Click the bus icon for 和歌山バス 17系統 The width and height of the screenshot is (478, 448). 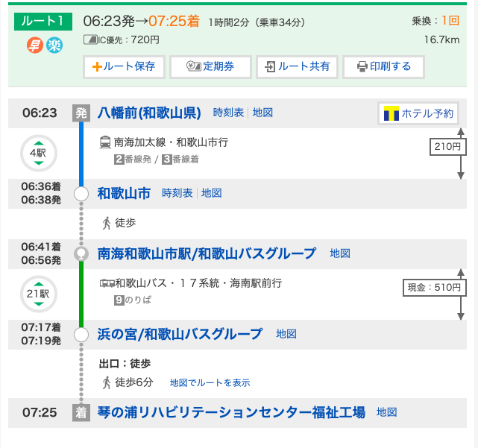(107, 283)
